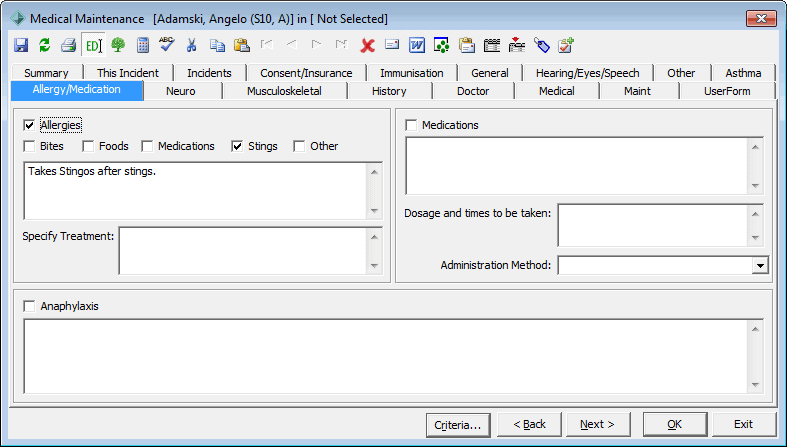Click up arrow of Anaphylaxis scrollbar
The height and width of the screenshot is (447, 787).
755,328
